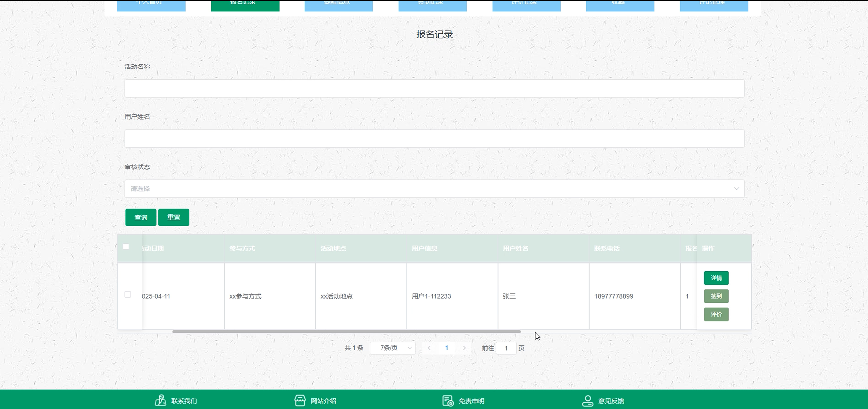The width and height of the screenshot is (868, 409).
Task: Open the 个人首页 tab
Action: click(151, 5)
